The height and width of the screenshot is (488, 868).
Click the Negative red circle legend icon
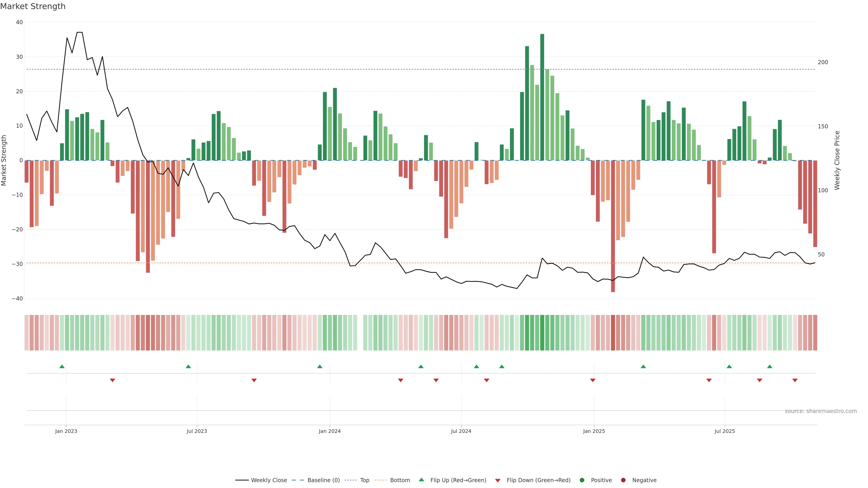coord(623,480)
